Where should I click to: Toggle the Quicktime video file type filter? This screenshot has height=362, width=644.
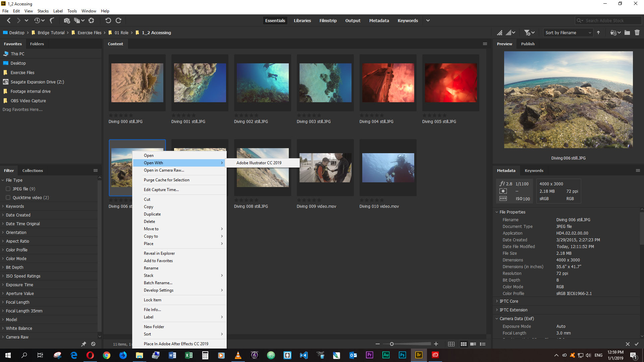coord(7,197)
